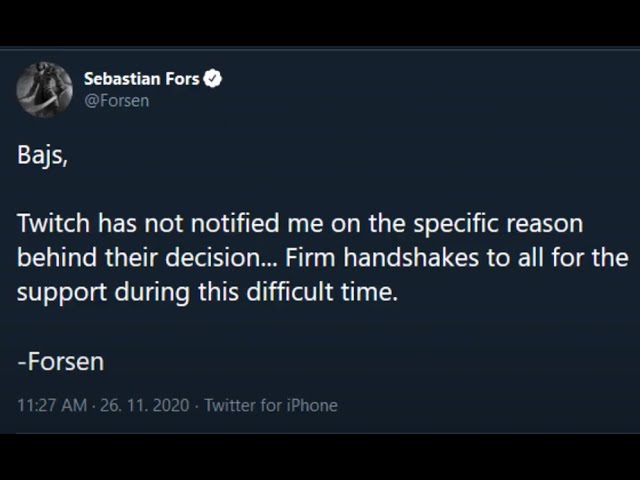Open the @Forsen handle link
The height and width of the screenshot is (480, 640).
116,100
